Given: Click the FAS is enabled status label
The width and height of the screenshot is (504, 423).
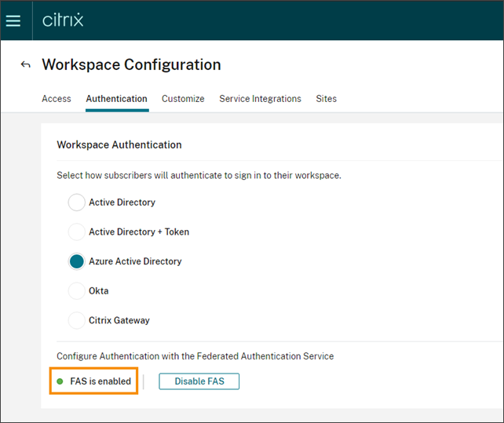Looking at the screenshot, I should point(100,381).
